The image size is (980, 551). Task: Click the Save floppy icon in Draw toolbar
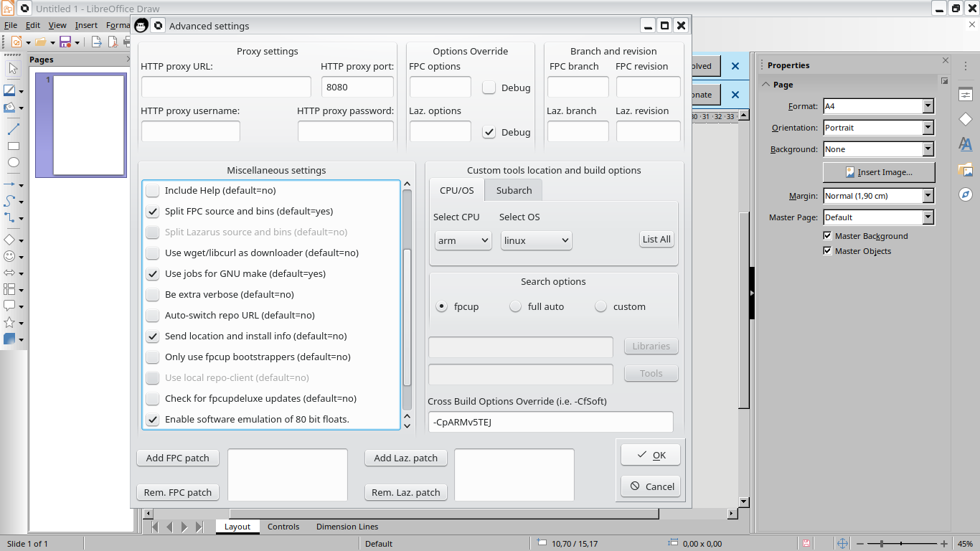coord(65,42)
